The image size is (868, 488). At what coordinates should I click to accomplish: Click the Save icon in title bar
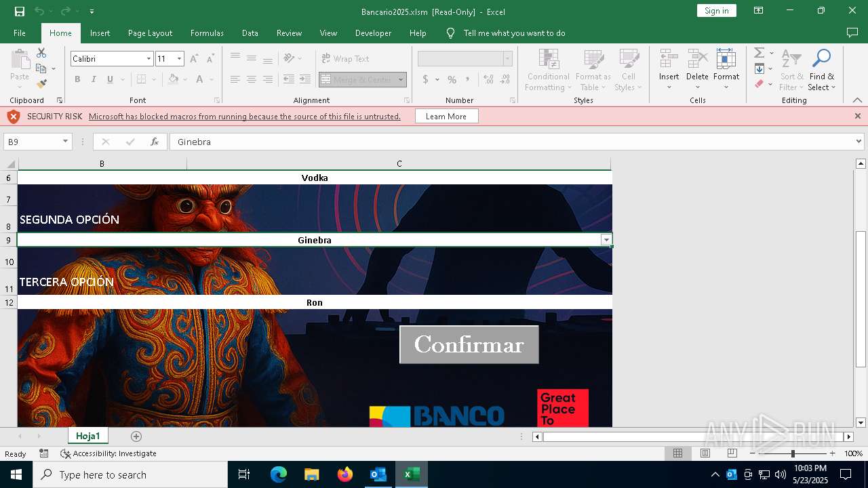20,11
